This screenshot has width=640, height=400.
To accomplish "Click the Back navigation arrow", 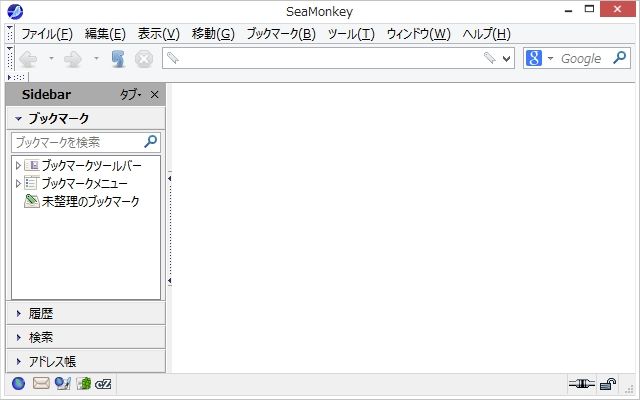I will coord(29,59).
